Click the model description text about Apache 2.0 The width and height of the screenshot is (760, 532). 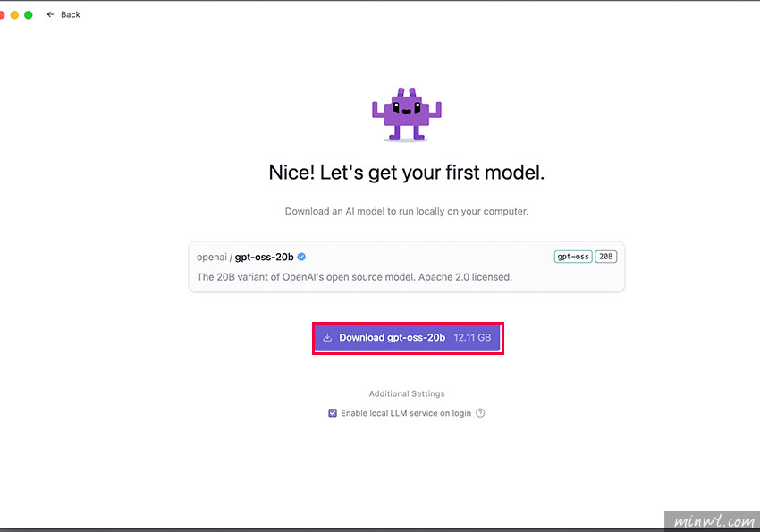[x=354, y=277]
